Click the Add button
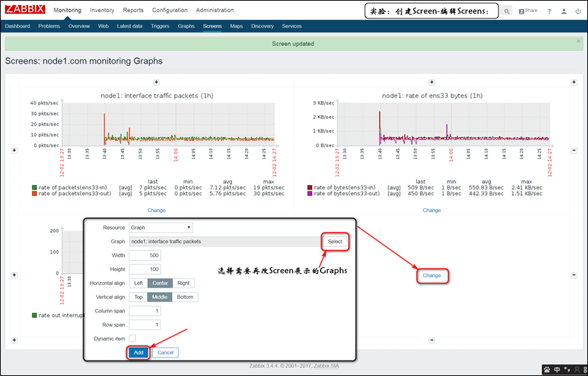 pos(139,353)
